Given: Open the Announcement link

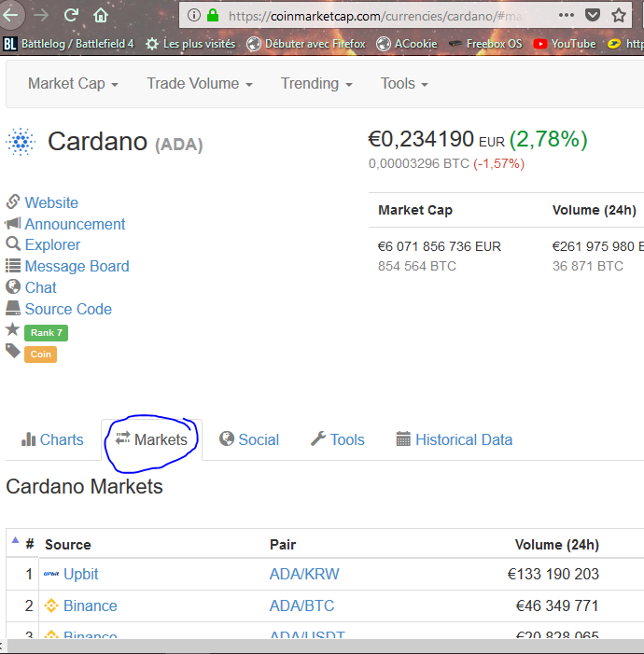Looking at the screenshot, I should (75, 225).
